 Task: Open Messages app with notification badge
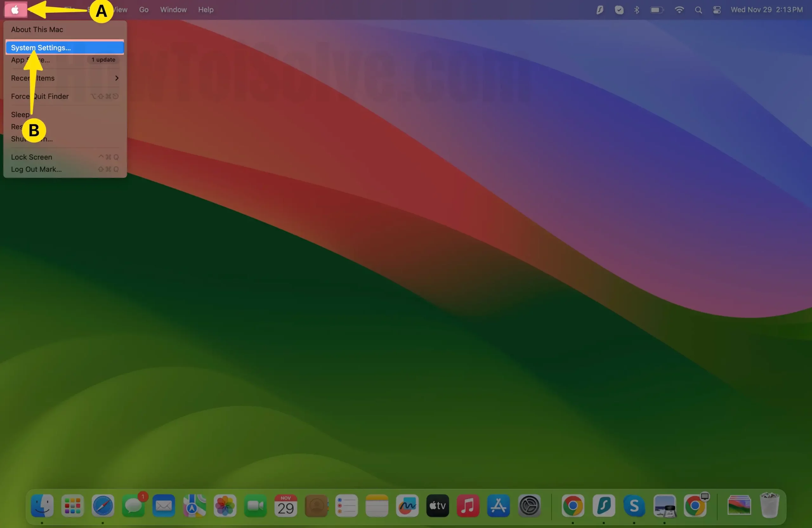pyautogui.click(x=133, y=505)
